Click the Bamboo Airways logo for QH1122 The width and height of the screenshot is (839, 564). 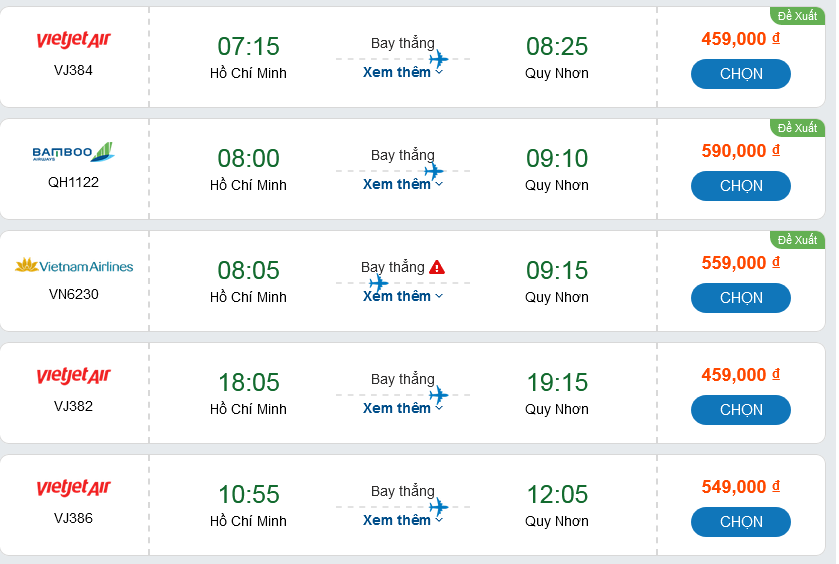[x=73, y=152]
